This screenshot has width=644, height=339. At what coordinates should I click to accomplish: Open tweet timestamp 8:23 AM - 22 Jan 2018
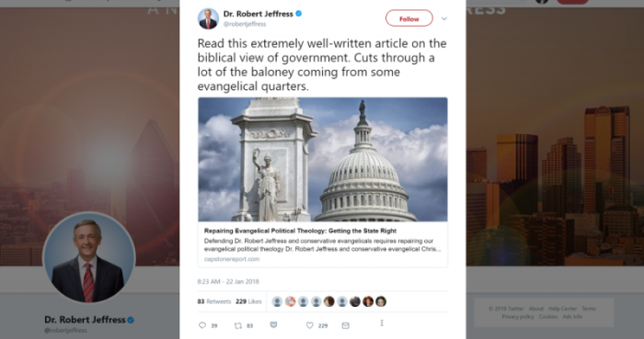tap(228, 282)
